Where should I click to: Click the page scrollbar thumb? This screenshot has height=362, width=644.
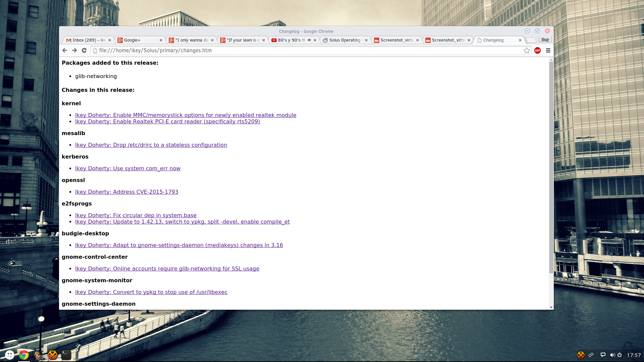(x=551, y=167)
